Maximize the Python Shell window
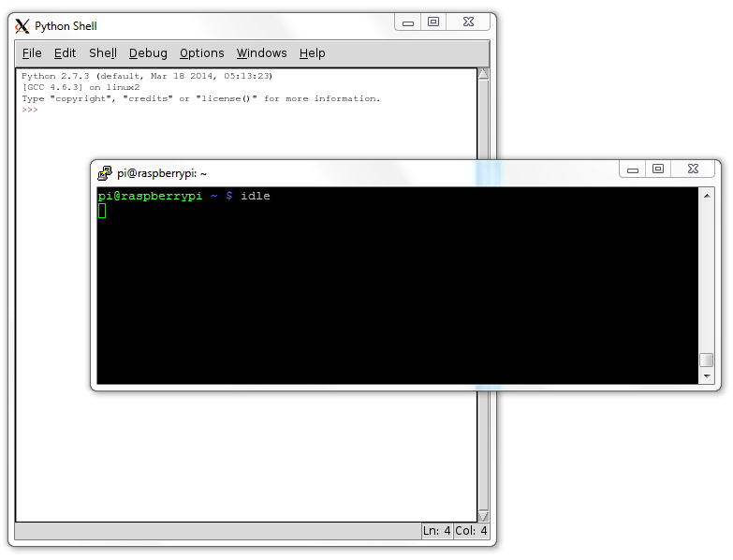The height and width of the screenshot is (560, 733). pos(433,22)
